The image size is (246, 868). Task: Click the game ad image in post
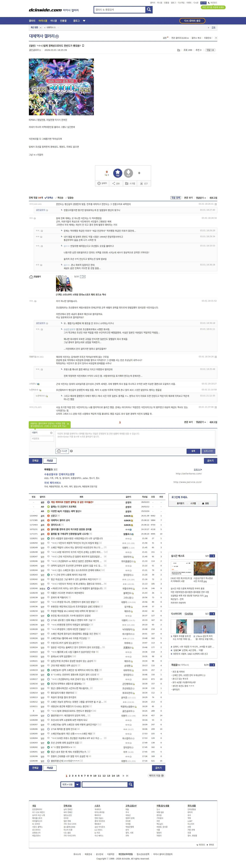point(61,87)
